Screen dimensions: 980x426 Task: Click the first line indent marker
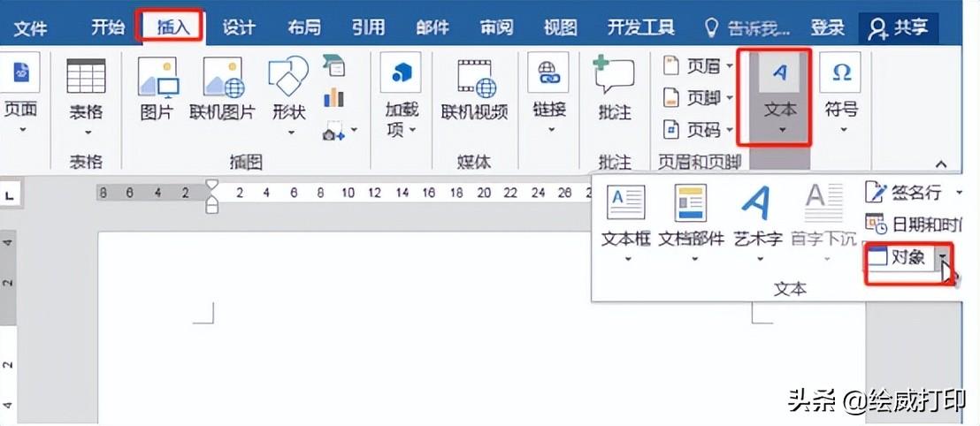pyautogui.click(x=212, y=185)
